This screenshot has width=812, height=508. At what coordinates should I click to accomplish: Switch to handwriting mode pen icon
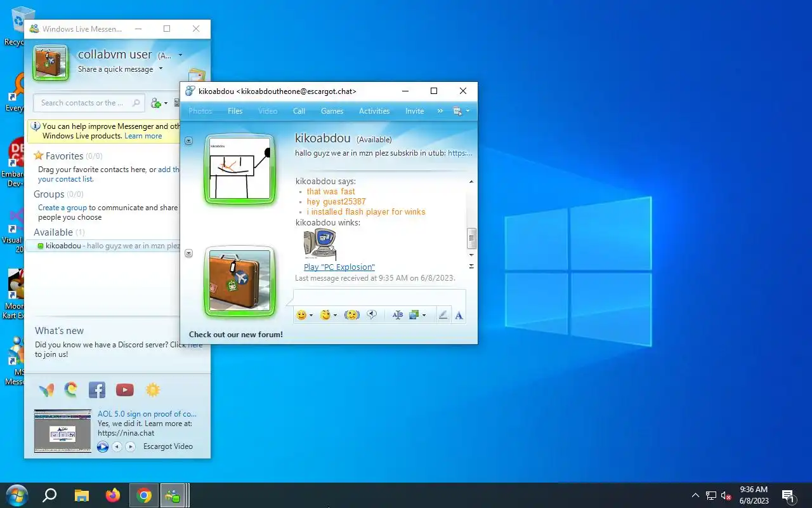[x=443, y=315]
